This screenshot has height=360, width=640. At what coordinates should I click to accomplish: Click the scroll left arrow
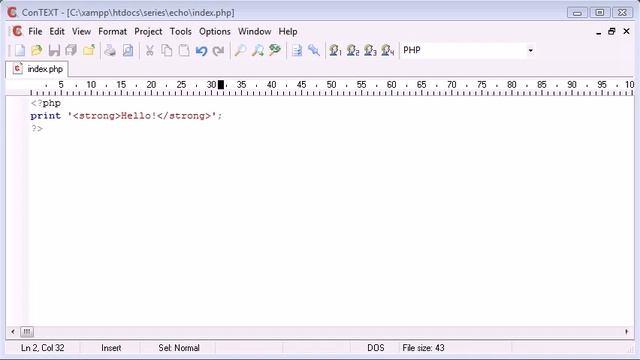tap(13, 331)
